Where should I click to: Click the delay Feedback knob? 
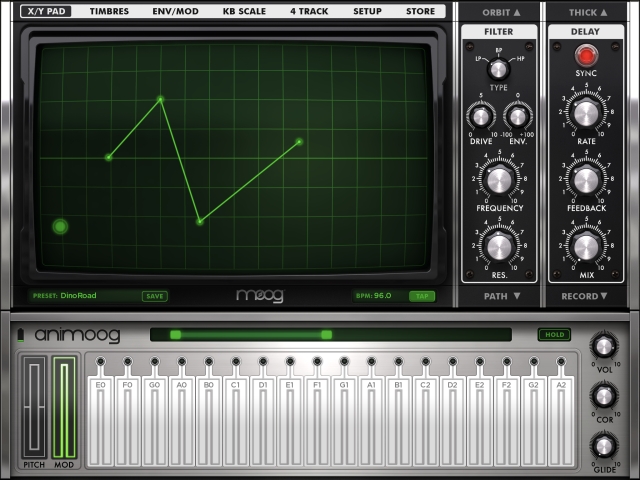(x=586, y=180)
